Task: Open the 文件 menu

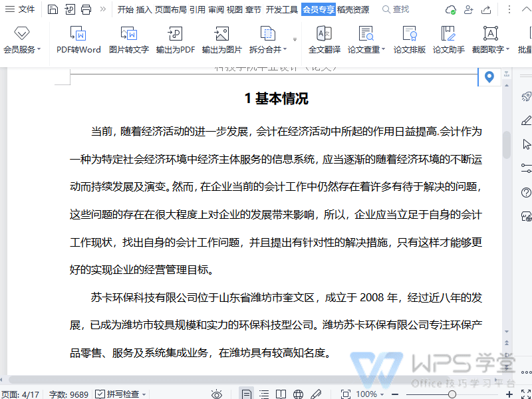Action: (21, 9)
